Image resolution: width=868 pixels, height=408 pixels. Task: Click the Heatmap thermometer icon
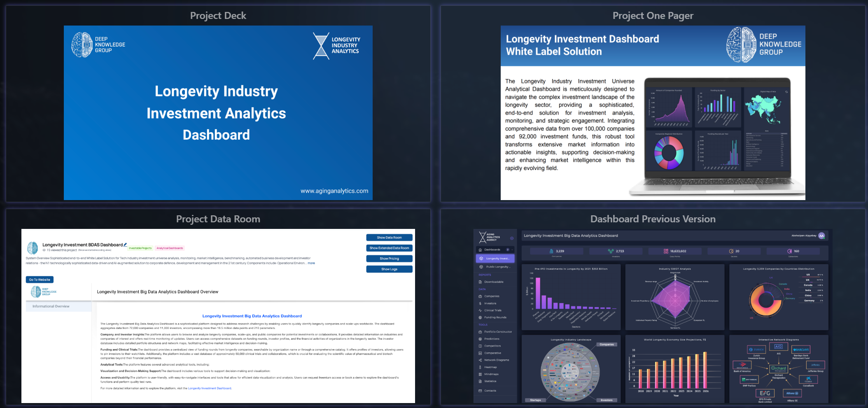480,367
